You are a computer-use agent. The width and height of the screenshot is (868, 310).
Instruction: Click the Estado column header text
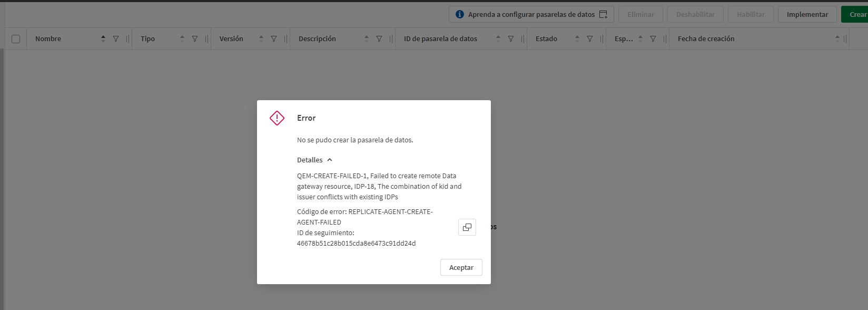(x=546, y=39)
